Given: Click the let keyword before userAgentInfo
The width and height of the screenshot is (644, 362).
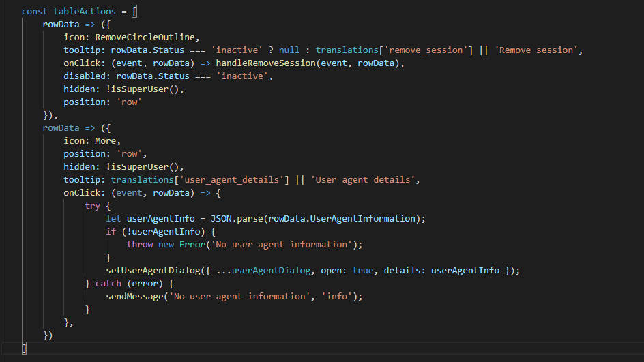Looking at the screenshot, I should 113,219.
